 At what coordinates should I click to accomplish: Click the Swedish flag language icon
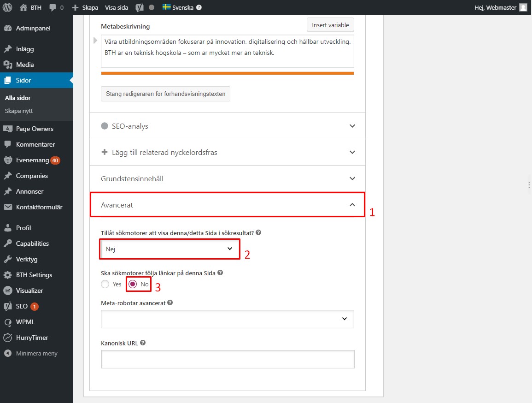tap(166, 7)
